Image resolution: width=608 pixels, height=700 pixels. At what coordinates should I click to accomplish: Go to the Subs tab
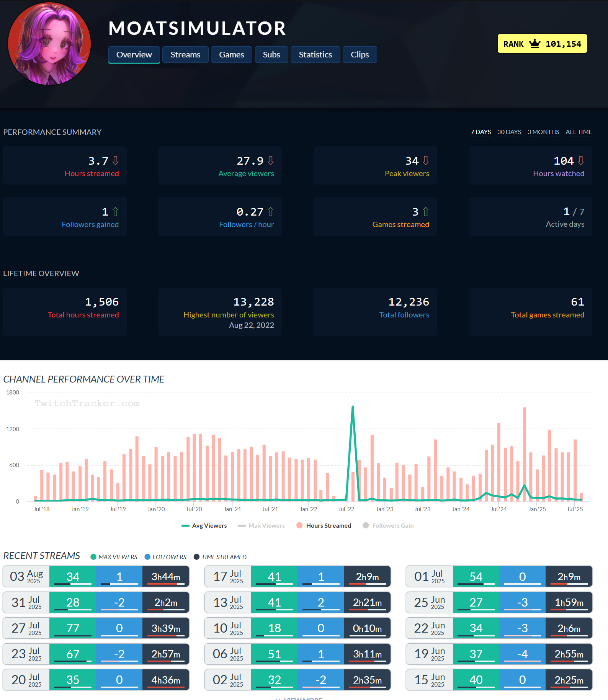tap(271, 55)
